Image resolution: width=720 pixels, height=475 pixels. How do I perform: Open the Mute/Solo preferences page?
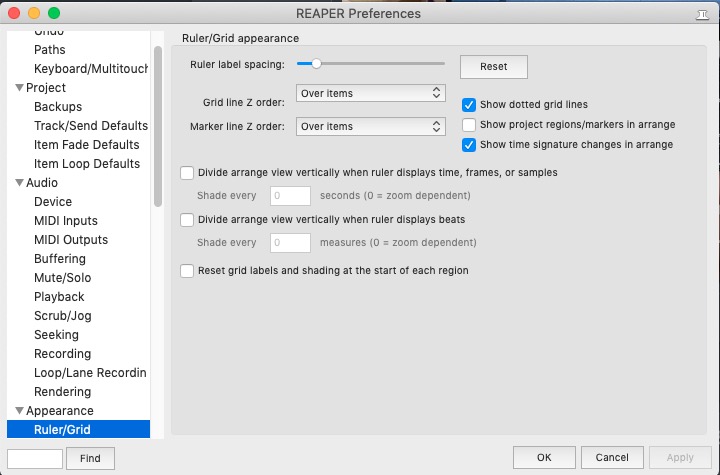pyautogui.click(x=62, y=277)
